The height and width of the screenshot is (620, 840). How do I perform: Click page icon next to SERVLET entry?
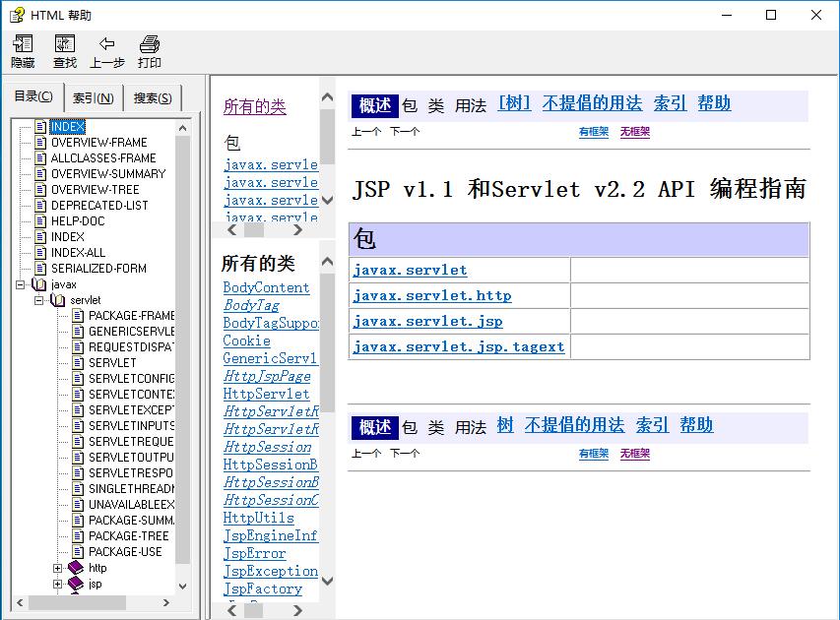click(78, 362)
